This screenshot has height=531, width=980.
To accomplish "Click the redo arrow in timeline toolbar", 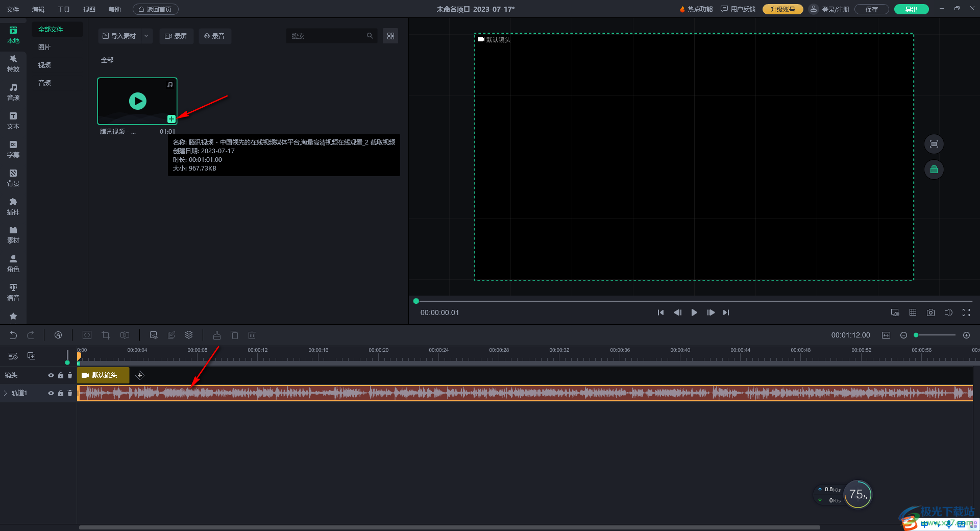I will [x=31, y=335].
